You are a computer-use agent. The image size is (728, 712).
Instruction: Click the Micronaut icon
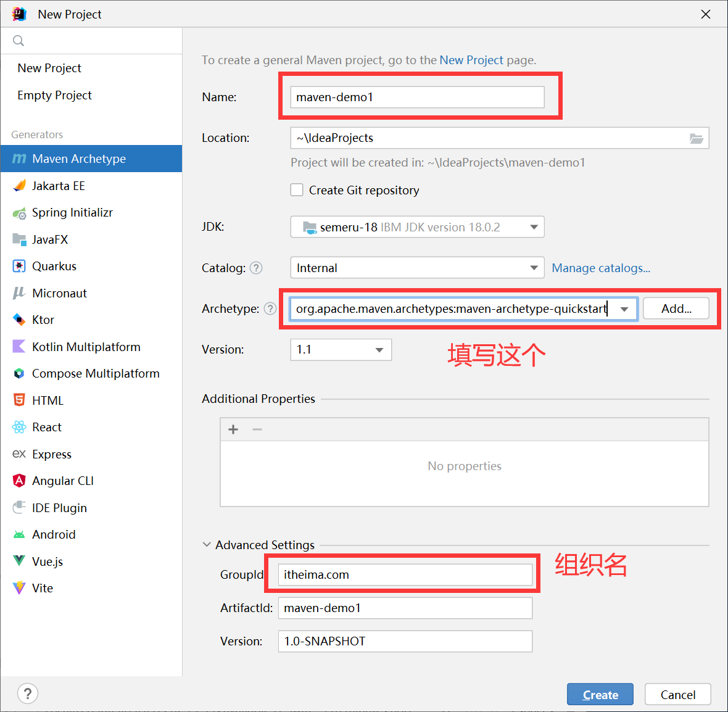(x=19, y=293)
